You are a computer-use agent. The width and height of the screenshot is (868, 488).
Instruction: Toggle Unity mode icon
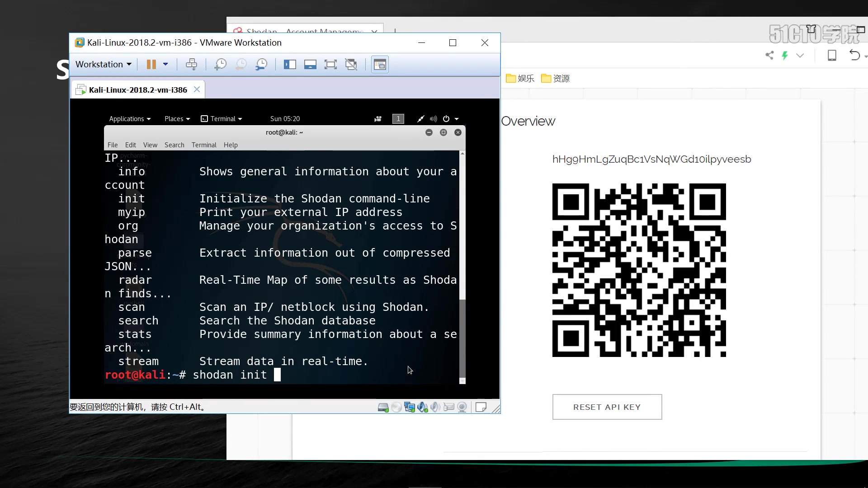(351, 65)
